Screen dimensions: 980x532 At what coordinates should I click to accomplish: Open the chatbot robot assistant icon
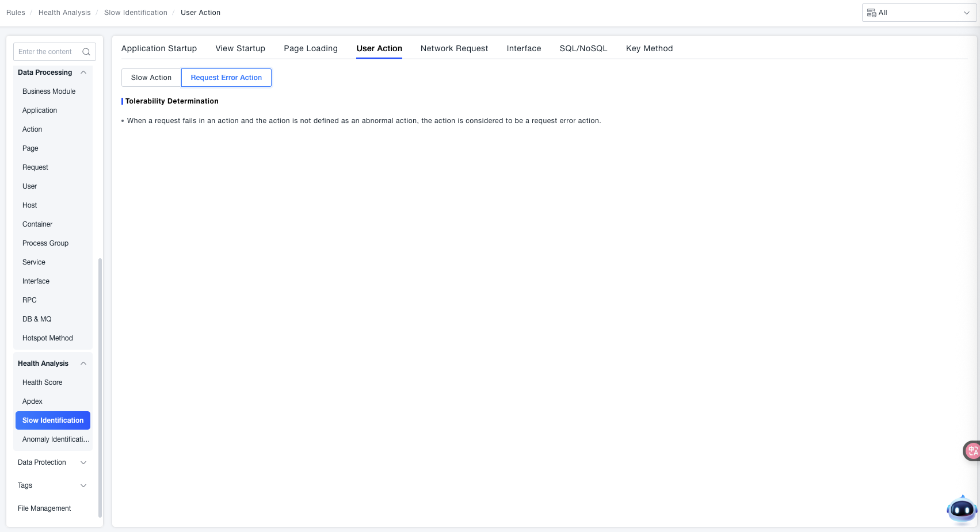(x=962, y=510)
